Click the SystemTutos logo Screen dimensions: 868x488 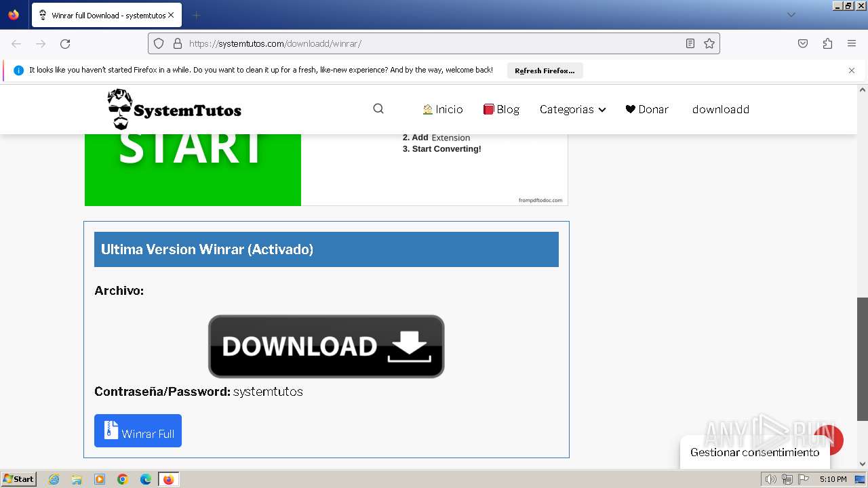coord(174,109)
